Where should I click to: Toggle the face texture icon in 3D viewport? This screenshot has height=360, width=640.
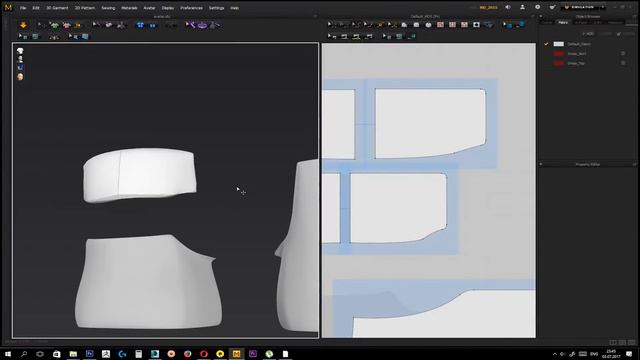tap(20, 77)
